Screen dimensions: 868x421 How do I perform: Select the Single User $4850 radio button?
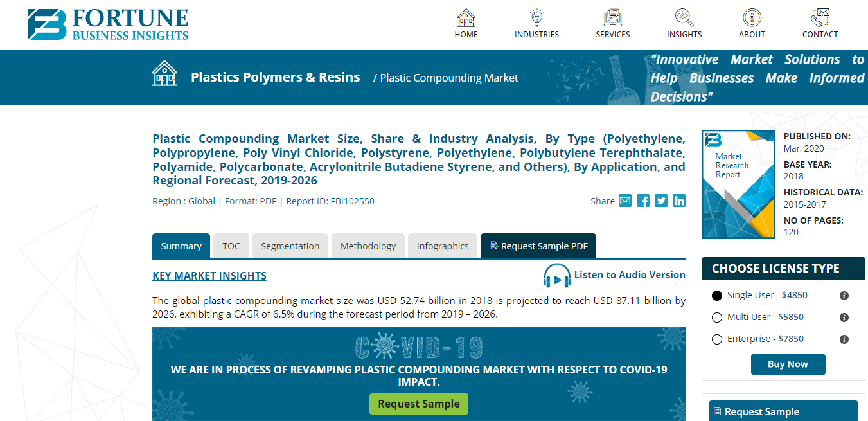click(717, 296)
